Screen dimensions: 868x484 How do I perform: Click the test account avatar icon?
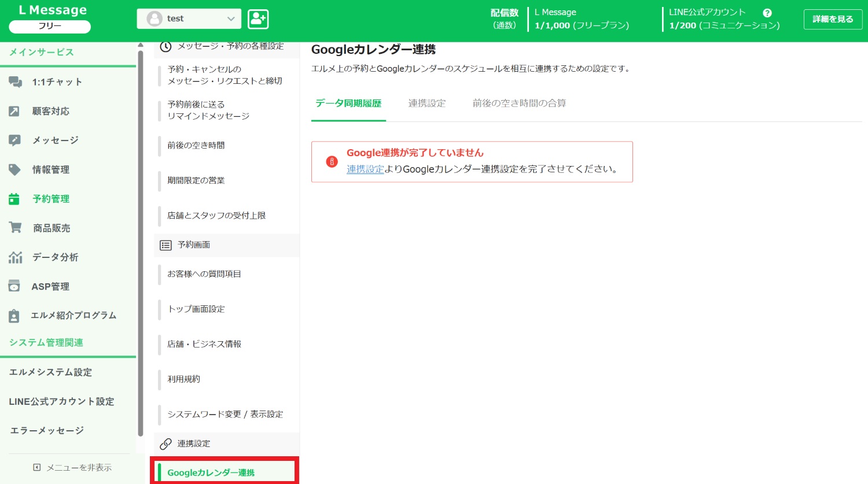point(155,19)
